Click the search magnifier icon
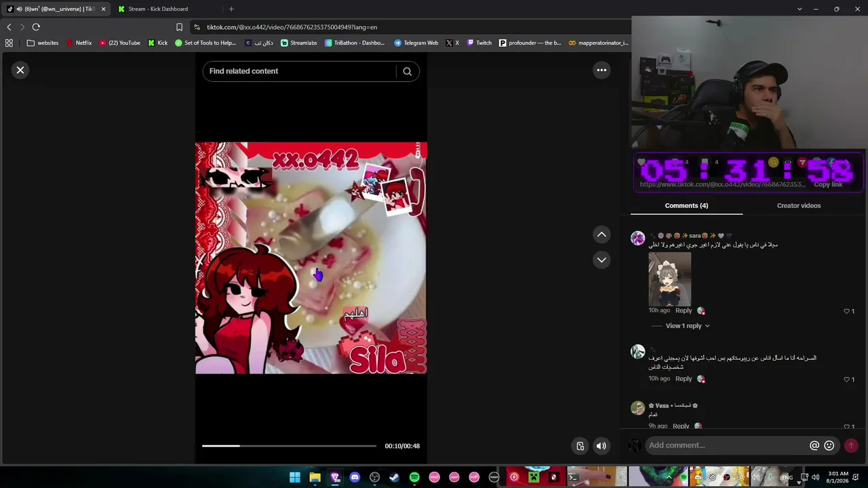The width and height of the screenshot is (868, 488). coord(407,71)
